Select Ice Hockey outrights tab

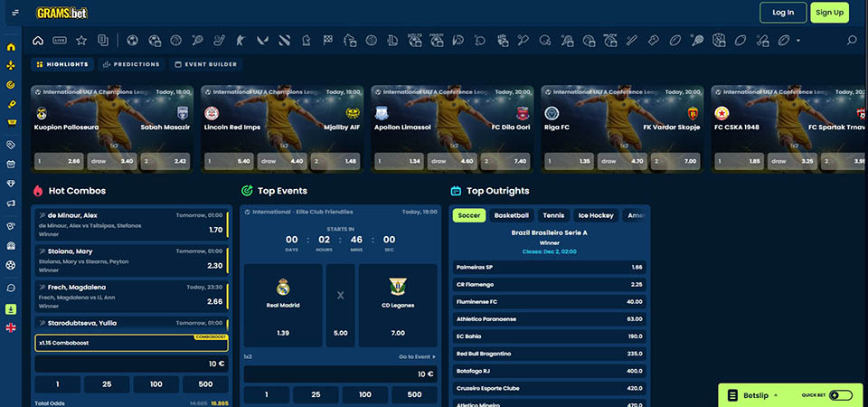596,215
